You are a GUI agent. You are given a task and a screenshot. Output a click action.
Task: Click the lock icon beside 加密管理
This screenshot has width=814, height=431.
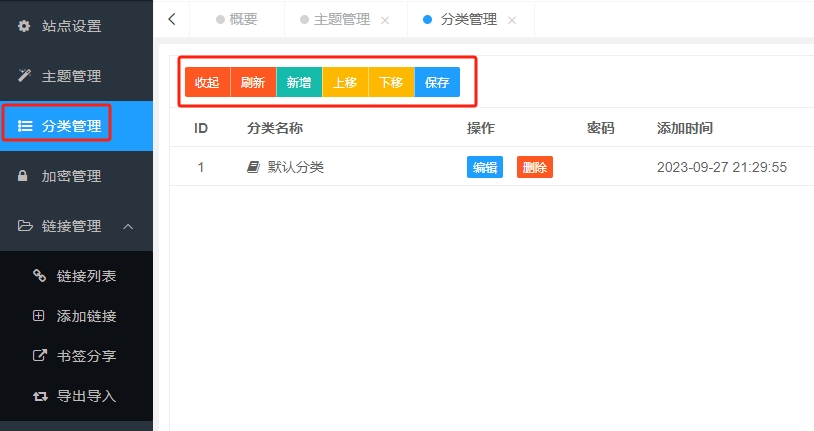(x=22, y=176)
